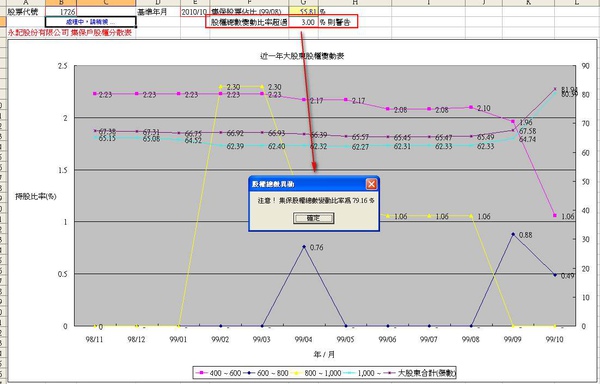Viewport: 600px width, 384px height.
Task: Select the base month cell 2010/10
Action: point(194,12)
